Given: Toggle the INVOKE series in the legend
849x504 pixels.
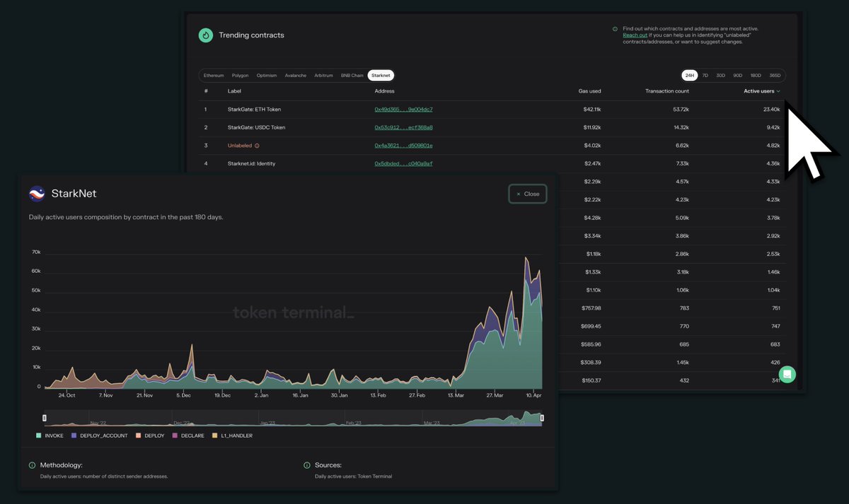Looking at the screenshot, I should coord(50,435).
